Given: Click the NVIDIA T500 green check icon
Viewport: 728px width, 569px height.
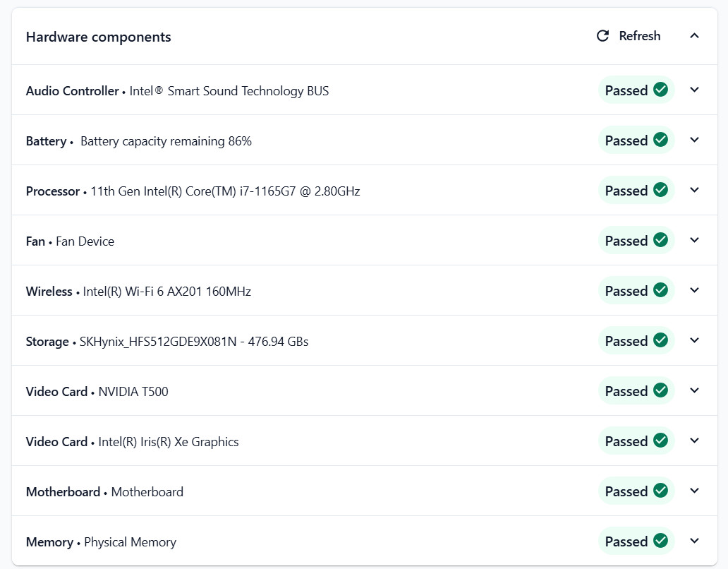Looking at the screenshot, I should [x=660, y=390].
